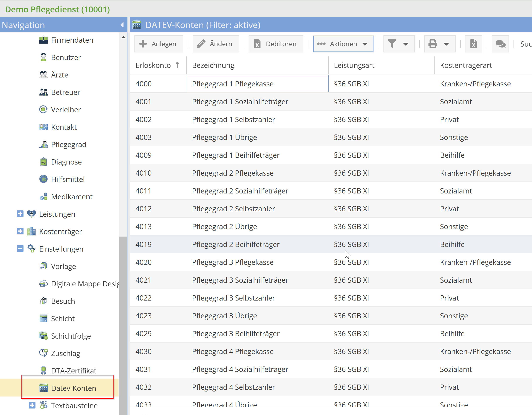Viewport: 532px width, 415px height.
Task: Select row 4001 Pflegegrad 1 Sozialhilfeträger
Action: [x=331, y=102]
